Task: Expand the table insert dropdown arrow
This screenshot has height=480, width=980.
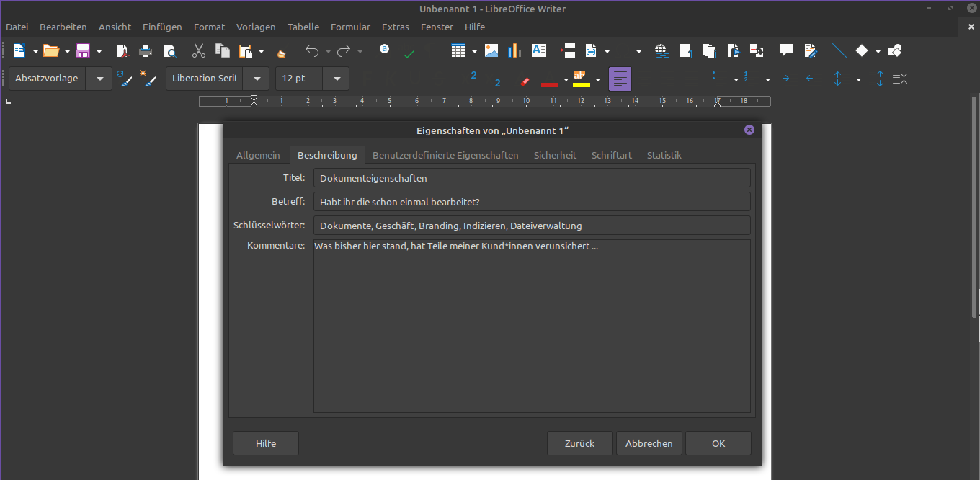Action: 474,51
